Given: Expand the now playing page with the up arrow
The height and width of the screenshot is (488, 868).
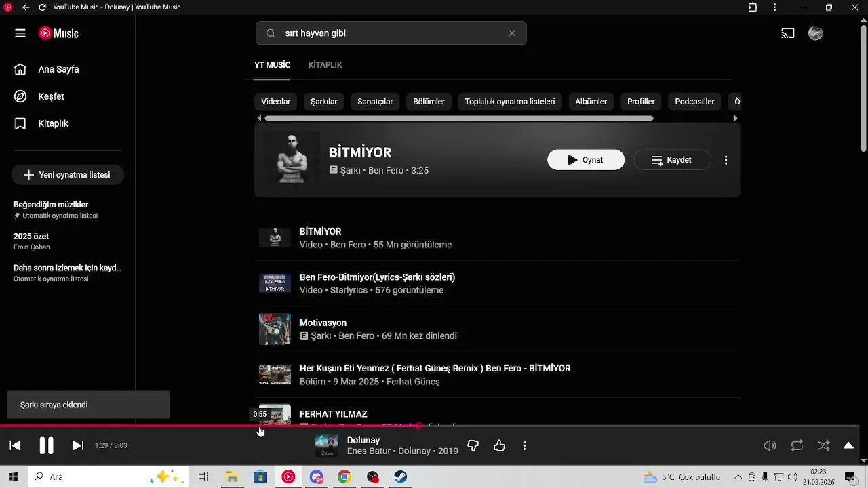Looking at the screenshot, I should (848, 445).
